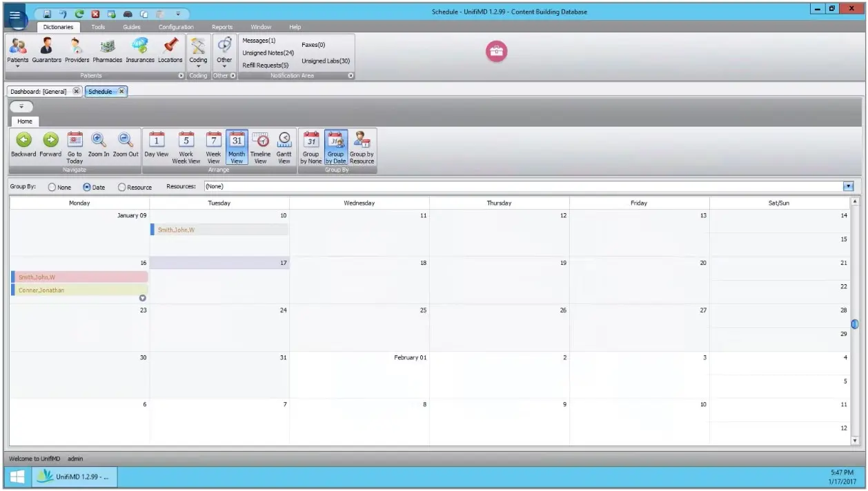This screenshot has height=491, width=868.
Task: Click the Go to Today button
Action: (x=74, y=146)
